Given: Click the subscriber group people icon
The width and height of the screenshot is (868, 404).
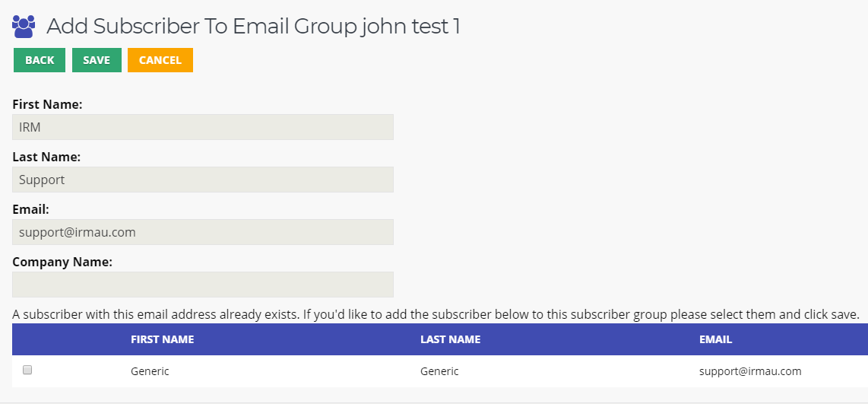Looking at the screenshot, I should click(x=24, y=26).
